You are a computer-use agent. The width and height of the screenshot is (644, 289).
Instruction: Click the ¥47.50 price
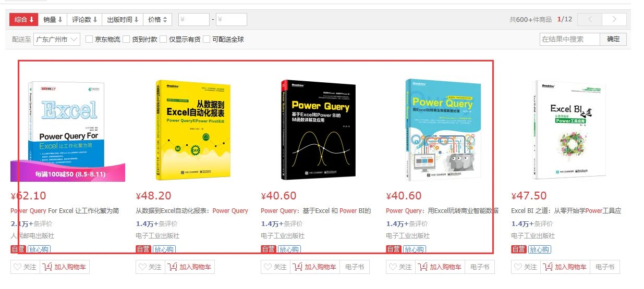click(529, 196)
